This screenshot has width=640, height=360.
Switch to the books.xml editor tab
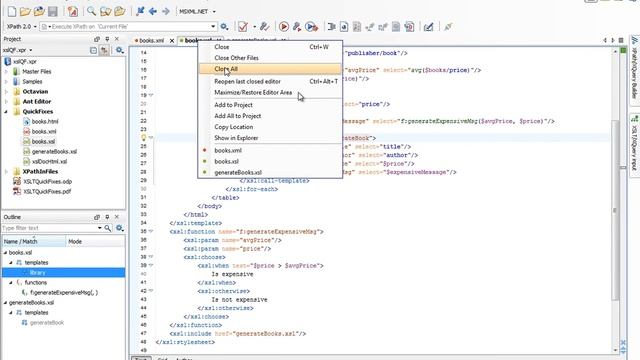tap(151, 40)
